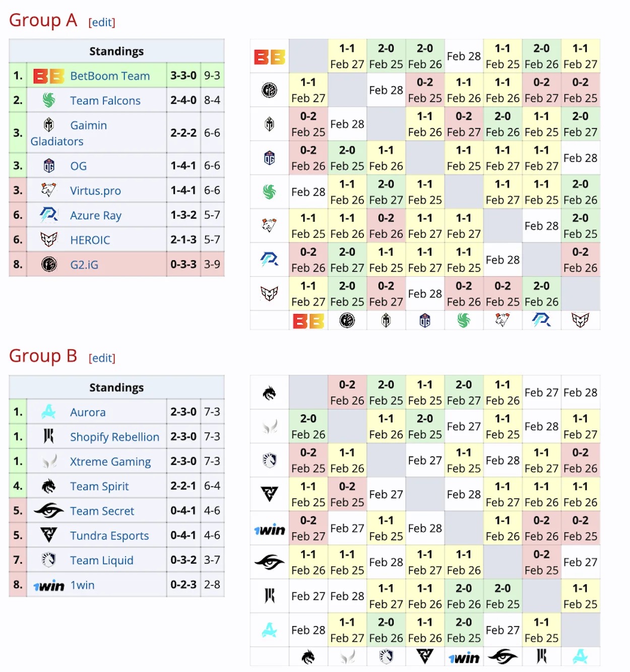Screen dimensions: 630x672
Task: Click the Virtus.pro logo in Group A standings
Action: (x=48, y=190)
